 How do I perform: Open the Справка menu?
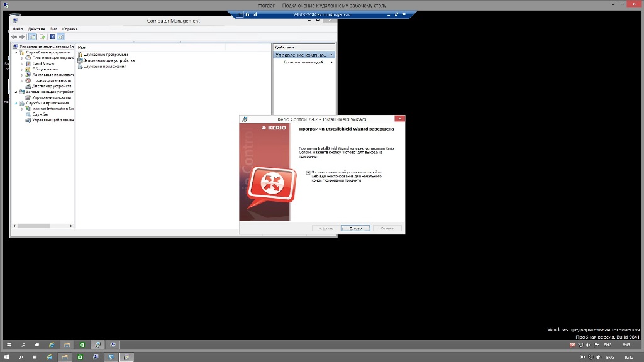[70, 29]
